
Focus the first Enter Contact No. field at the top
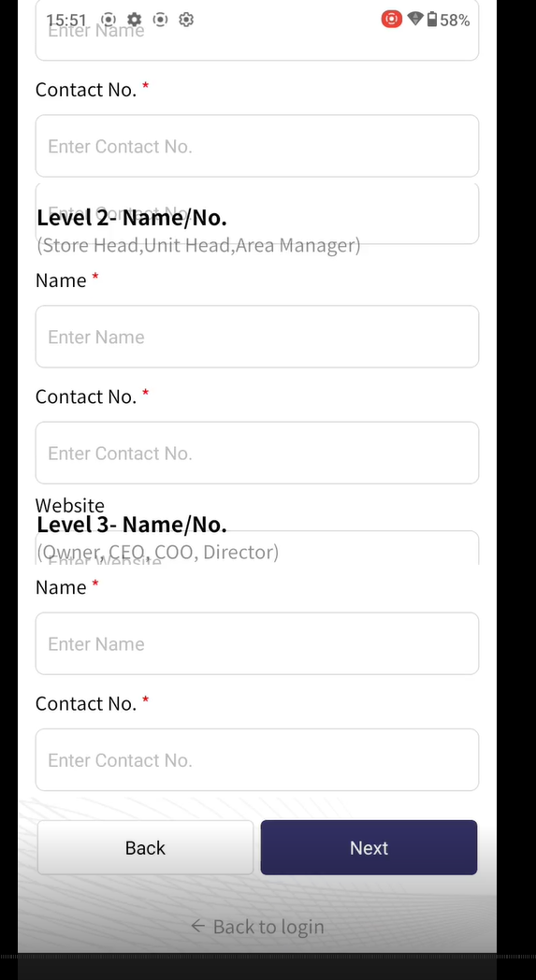[257, 146]
